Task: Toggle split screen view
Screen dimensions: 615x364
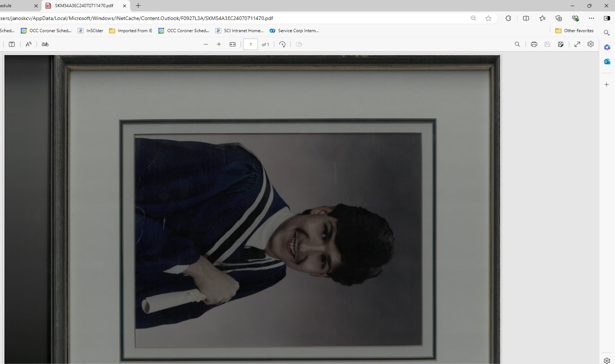Action: (x=526, y=18)
